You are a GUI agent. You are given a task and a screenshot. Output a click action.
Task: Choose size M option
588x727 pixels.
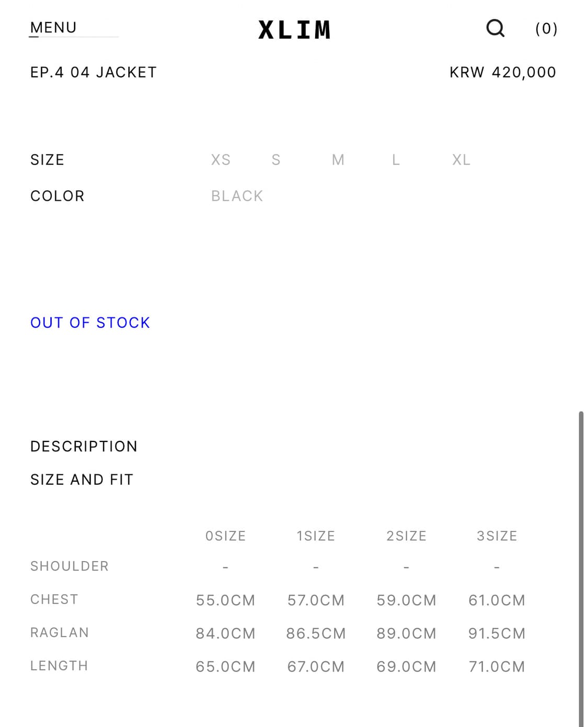click(x=338, y=160)
